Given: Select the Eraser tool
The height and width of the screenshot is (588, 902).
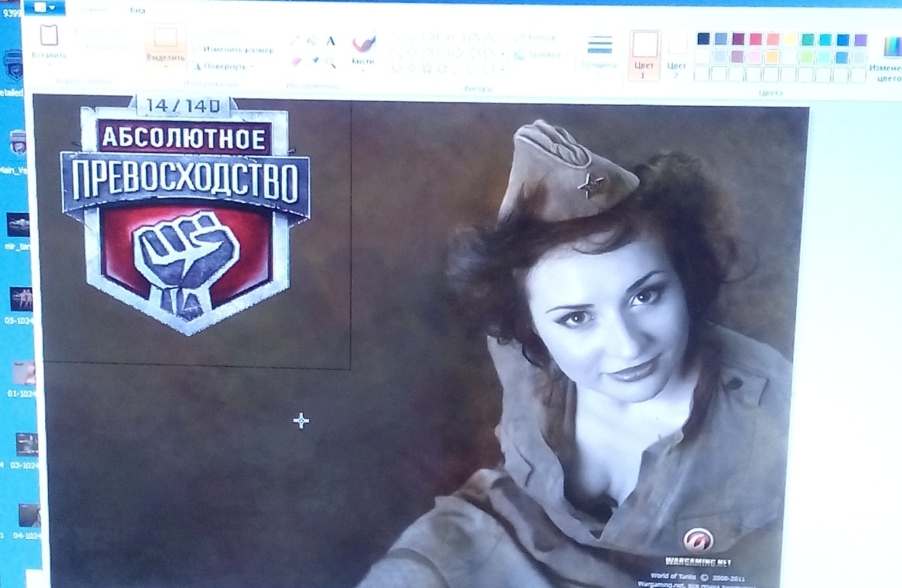Looking at the screenshot, I should (296, 61).
